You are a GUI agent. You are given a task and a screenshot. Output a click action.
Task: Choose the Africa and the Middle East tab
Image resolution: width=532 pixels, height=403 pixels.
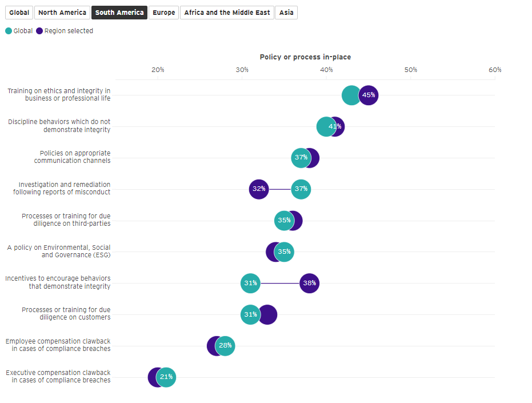227,13
